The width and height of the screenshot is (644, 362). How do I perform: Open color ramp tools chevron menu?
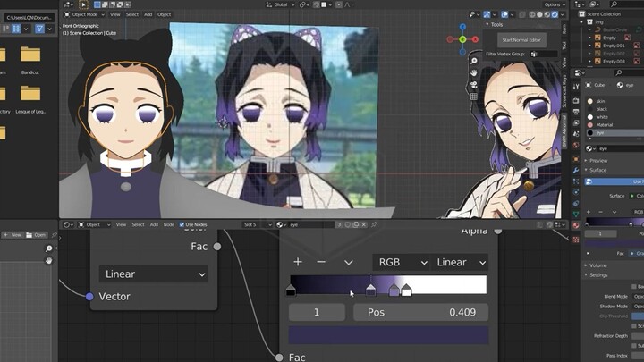tap(348, 262)
